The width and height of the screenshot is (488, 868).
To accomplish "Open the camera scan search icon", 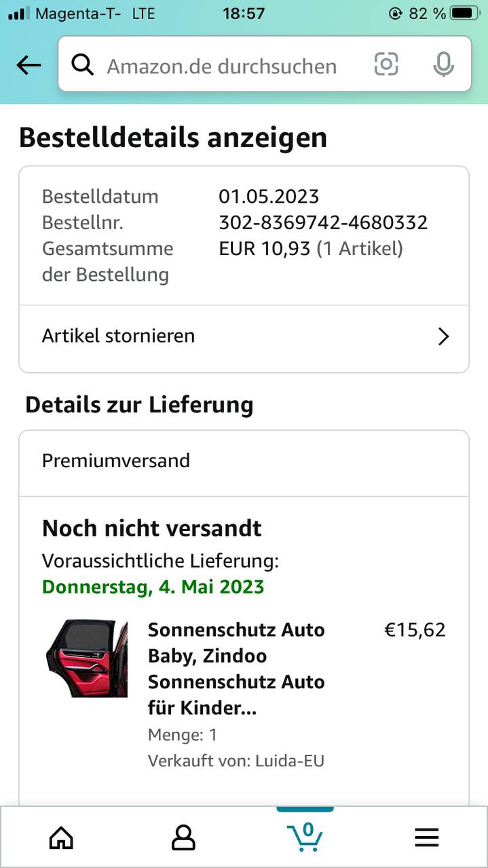I will pos(386,64).
